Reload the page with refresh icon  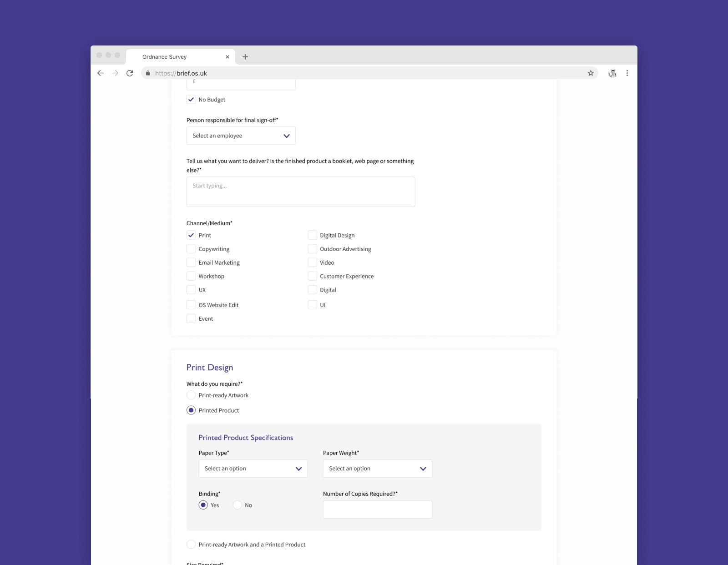pyautogui.click(x=130, y=73)
